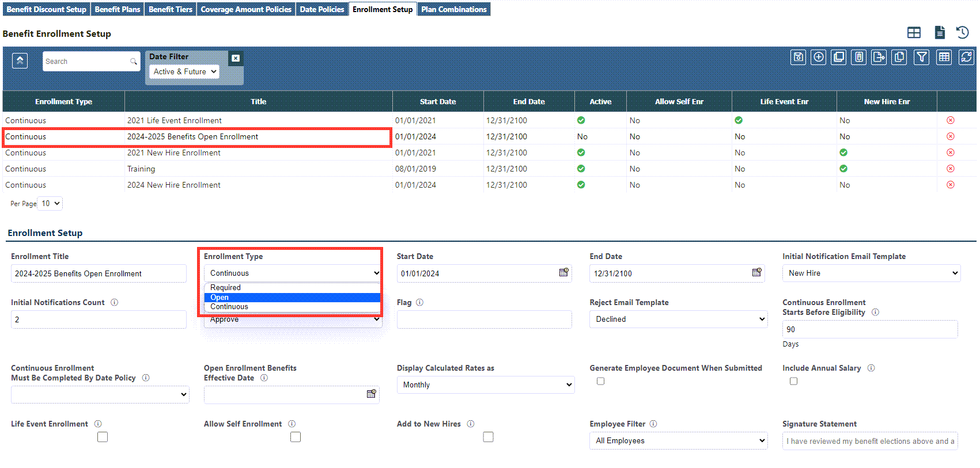Click the Signature Statement field
Image resolution: width=980 pixels, height=468 pixels.
(870, 441)
